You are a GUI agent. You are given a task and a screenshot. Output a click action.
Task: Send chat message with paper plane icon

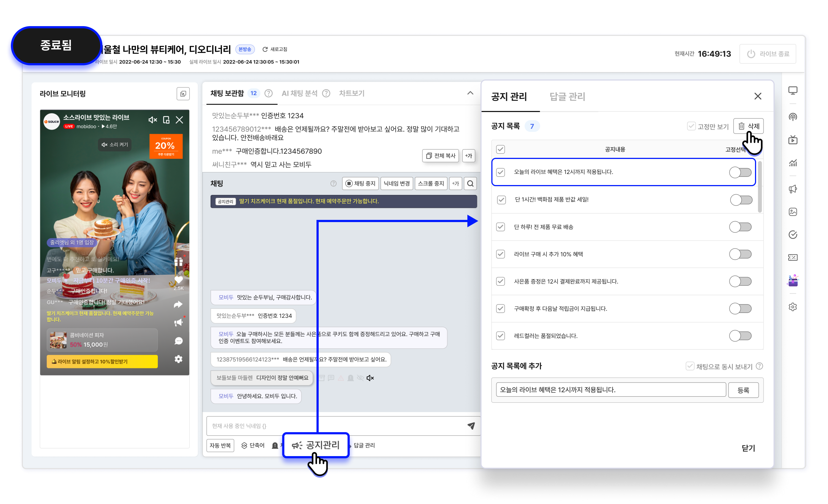[x=471, y=426]
